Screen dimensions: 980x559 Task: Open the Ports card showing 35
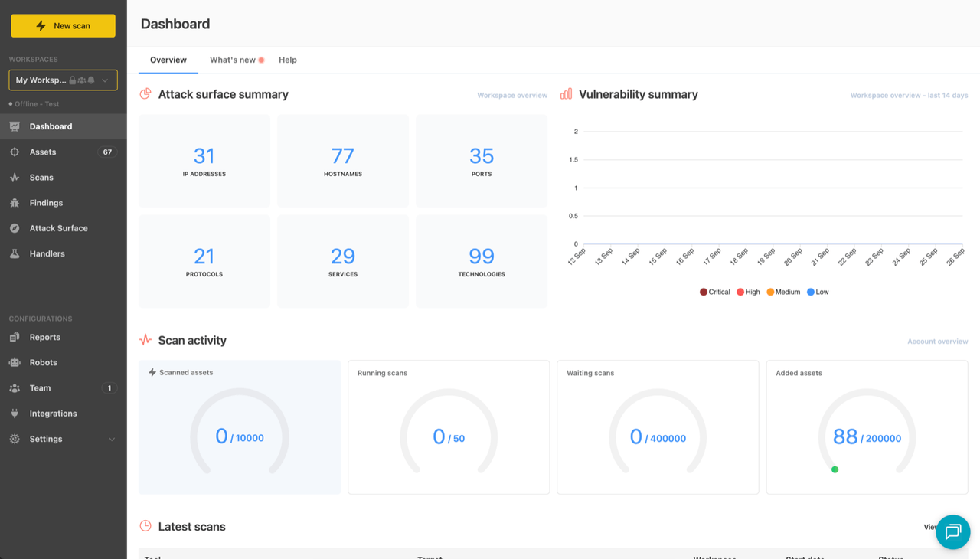click(x=482, y=161)
